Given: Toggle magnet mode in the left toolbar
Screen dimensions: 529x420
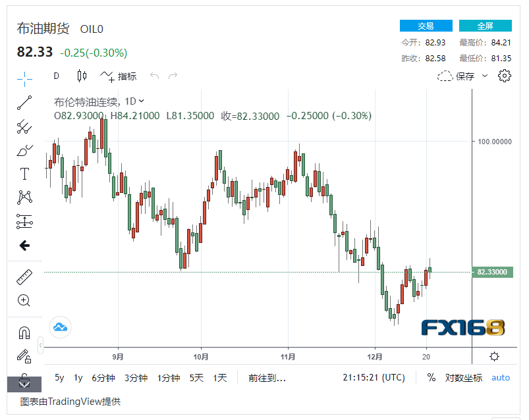Looking at the screenshot, I should (x=24, y=333).
